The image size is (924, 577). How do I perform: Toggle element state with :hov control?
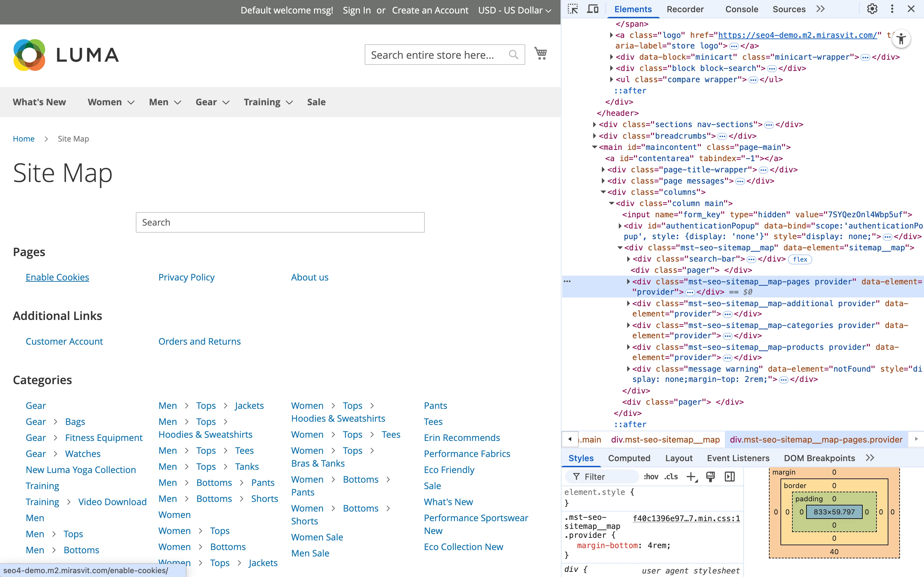point(652,477)
